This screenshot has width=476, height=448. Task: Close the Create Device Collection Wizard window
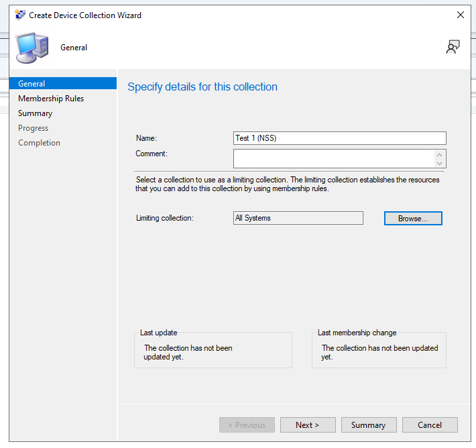tap(460, 15)
